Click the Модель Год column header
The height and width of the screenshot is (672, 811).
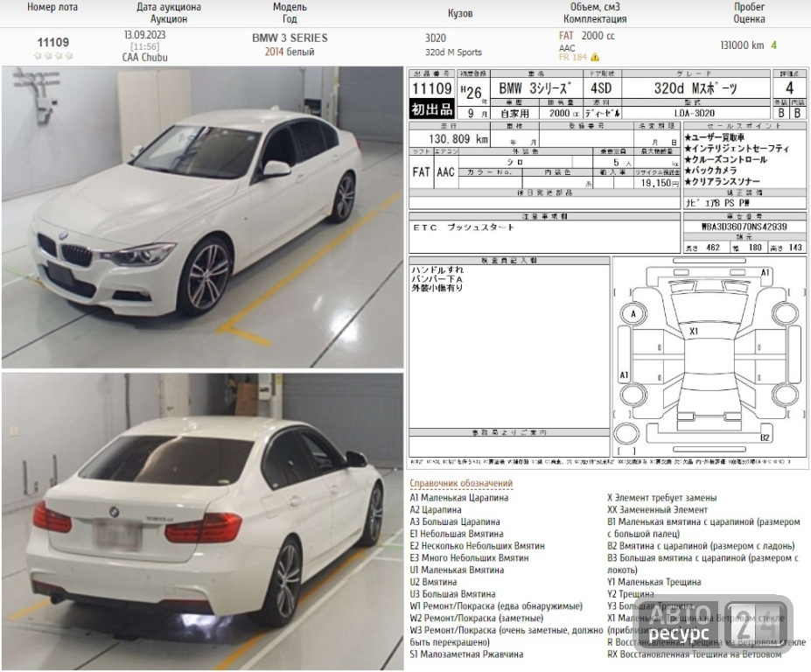point(290,13)
